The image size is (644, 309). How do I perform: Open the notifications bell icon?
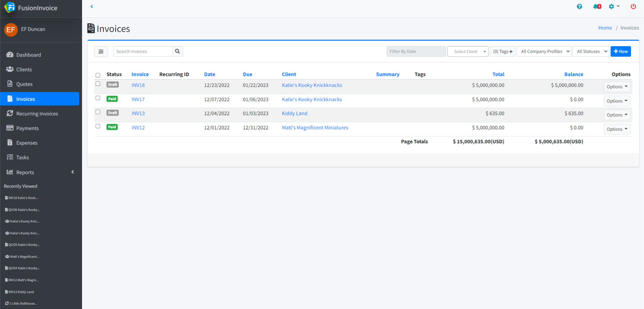click(596, 7)
